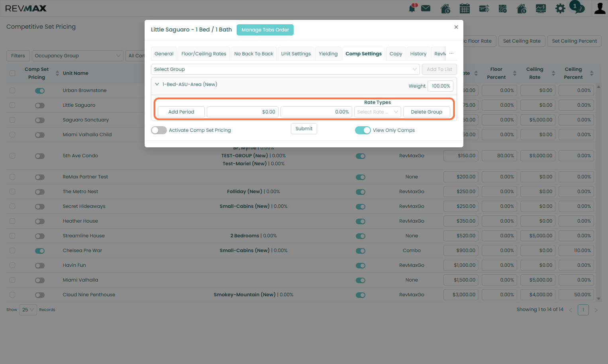This screenshot has height=364, width=608.
Task: Open the mail envelope icon
Action: [426, 8]
